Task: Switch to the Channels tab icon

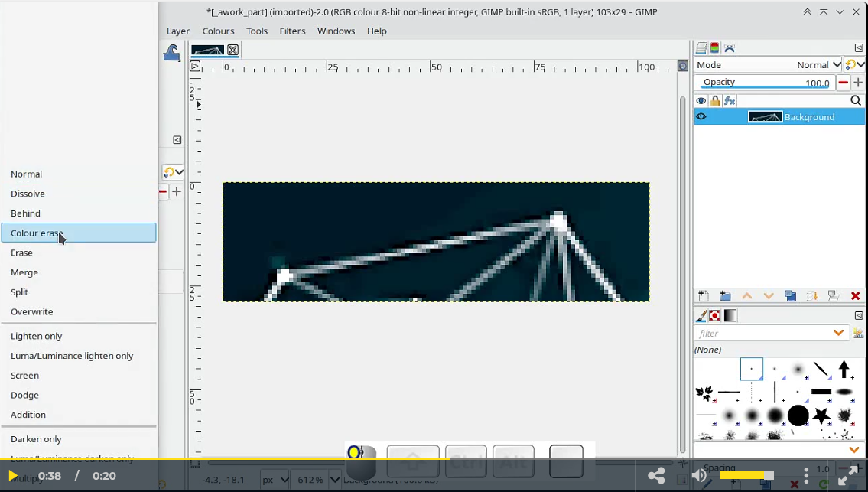Action: (715, 48)
